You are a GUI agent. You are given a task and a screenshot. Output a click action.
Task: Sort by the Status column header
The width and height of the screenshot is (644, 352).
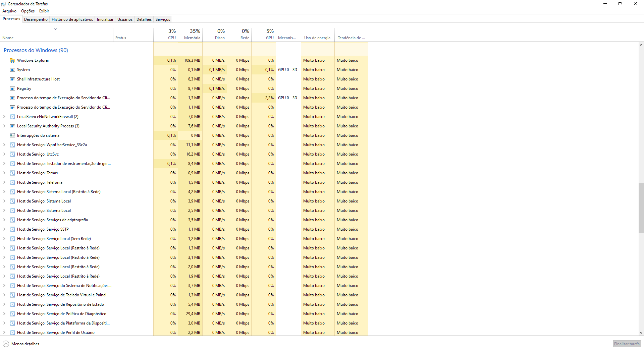pyautogui.click(x=133, y=34)
